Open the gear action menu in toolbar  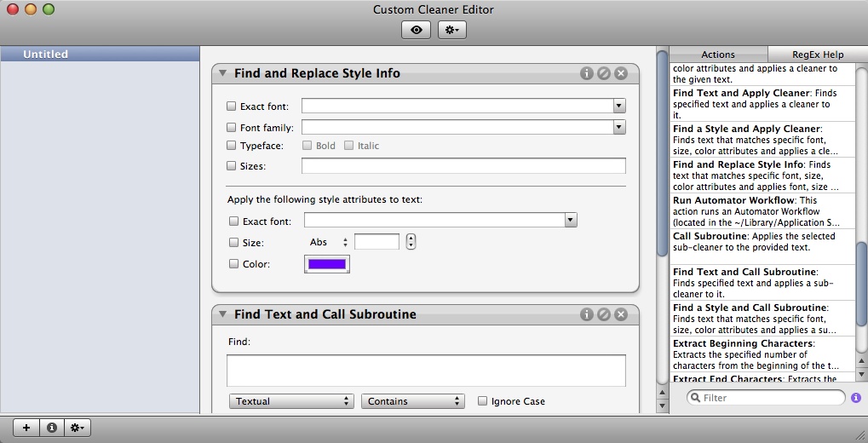coord(451,30)
